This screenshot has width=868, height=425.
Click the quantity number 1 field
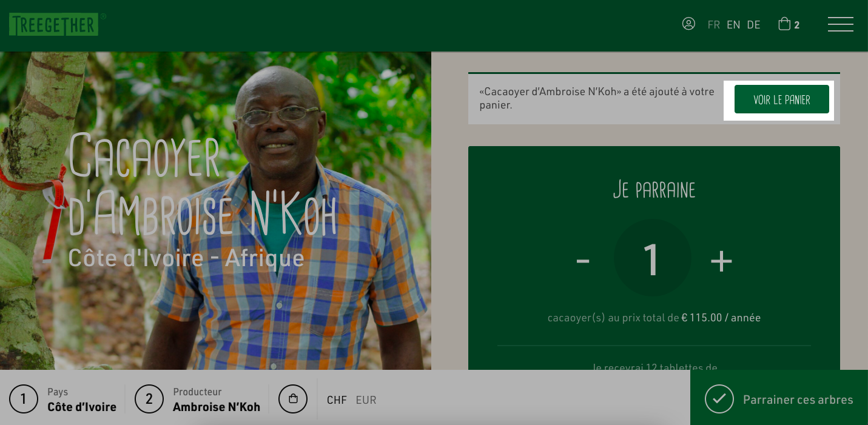point(652,258)
